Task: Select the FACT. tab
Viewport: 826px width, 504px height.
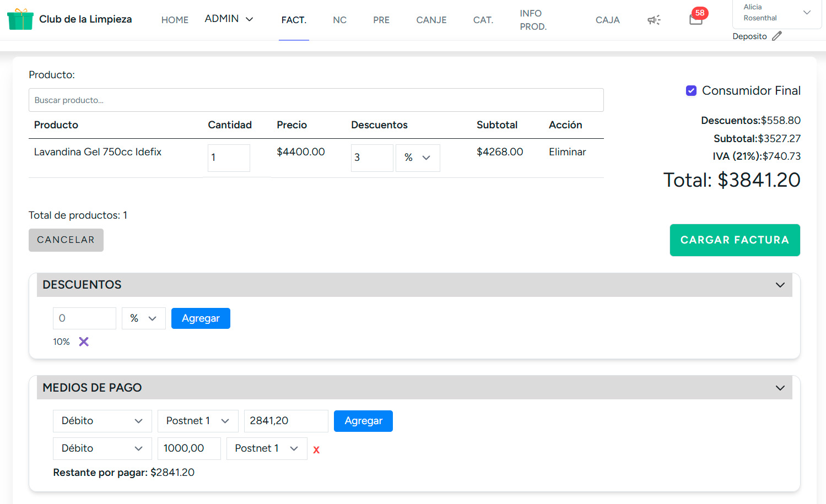Action: pyautogui.click(x=294, y=20)
